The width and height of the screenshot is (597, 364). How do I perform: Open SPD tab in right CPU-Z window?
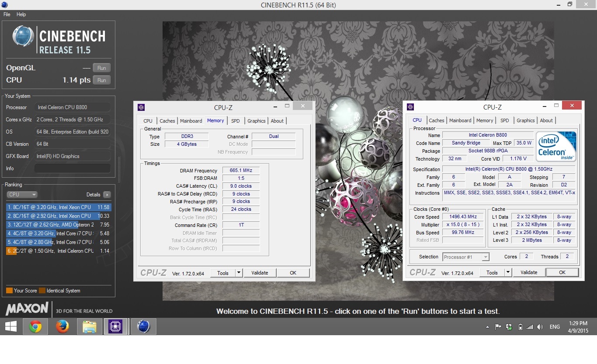coord(505,120)
